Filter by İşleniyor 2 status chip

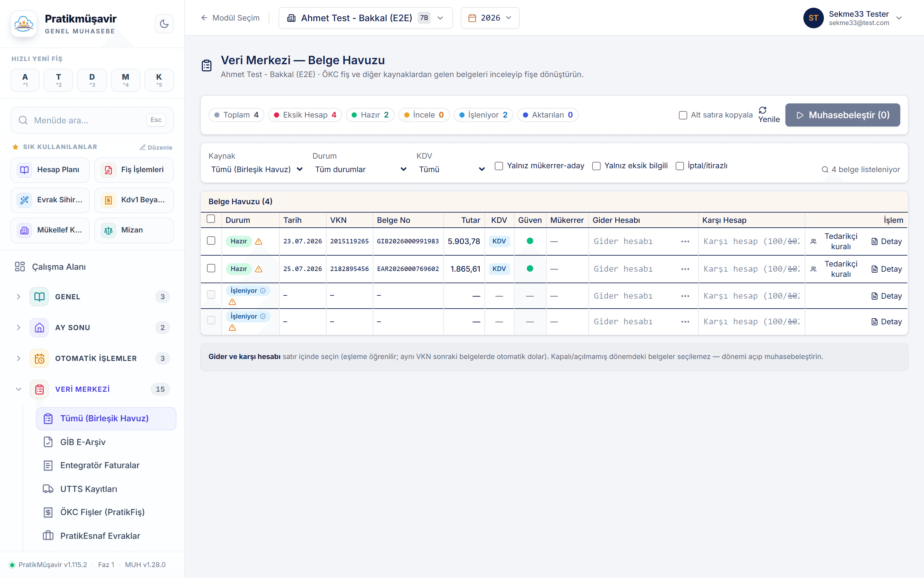(483, 115)
